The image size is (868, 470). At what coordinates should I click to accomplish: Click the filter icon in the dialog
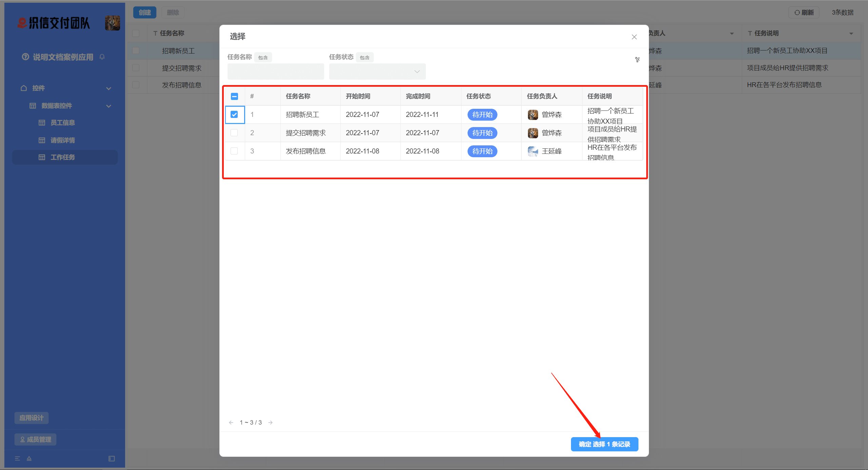coord(637,60)
